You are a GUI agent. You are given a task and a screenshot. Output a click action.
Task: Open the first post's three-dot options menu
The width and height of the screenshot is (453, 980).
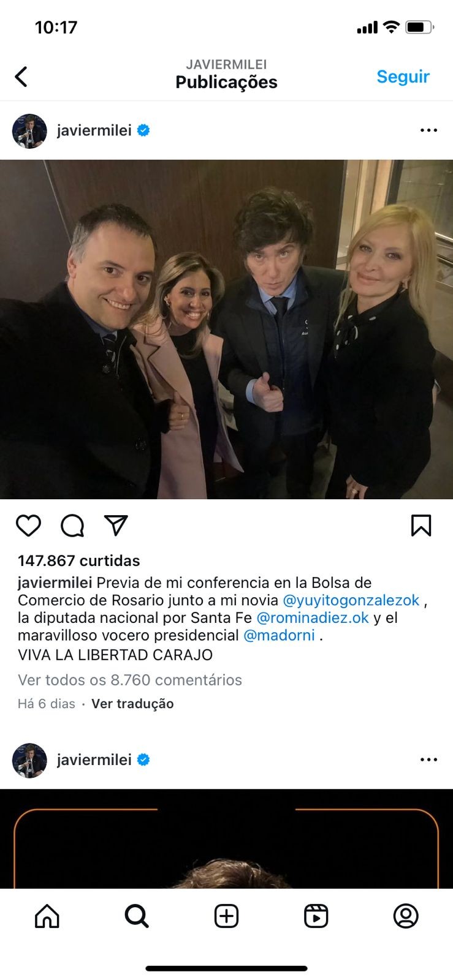[x=428, y=130]
